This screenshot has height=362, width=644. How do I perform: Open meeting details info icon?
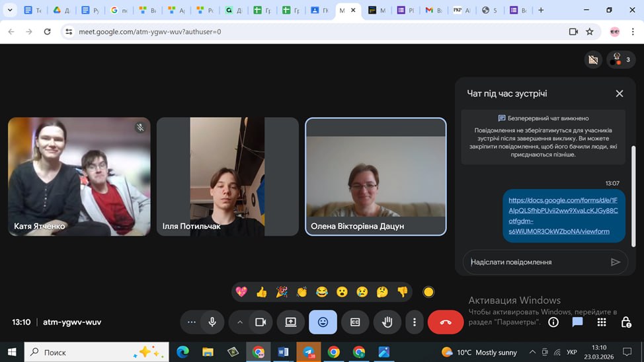click(x=553, y=322)
